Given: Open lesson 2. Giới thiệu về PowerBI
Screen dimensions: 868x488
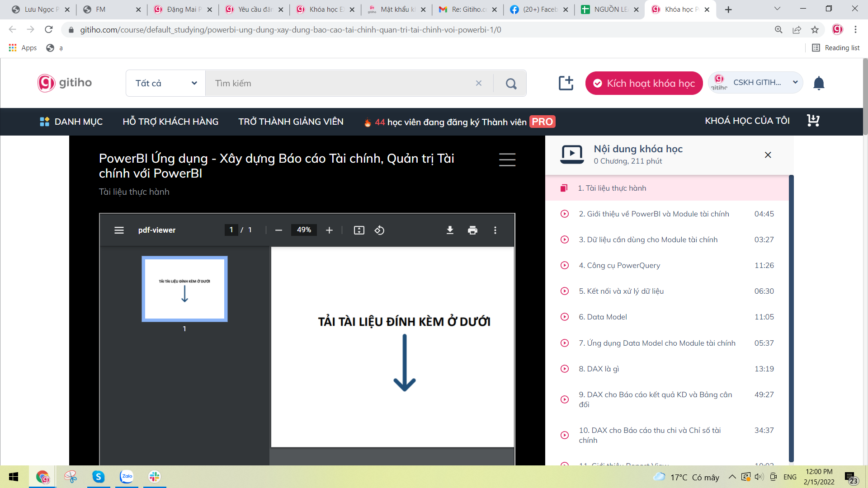Looking at the screenshot, I should 667,214.
